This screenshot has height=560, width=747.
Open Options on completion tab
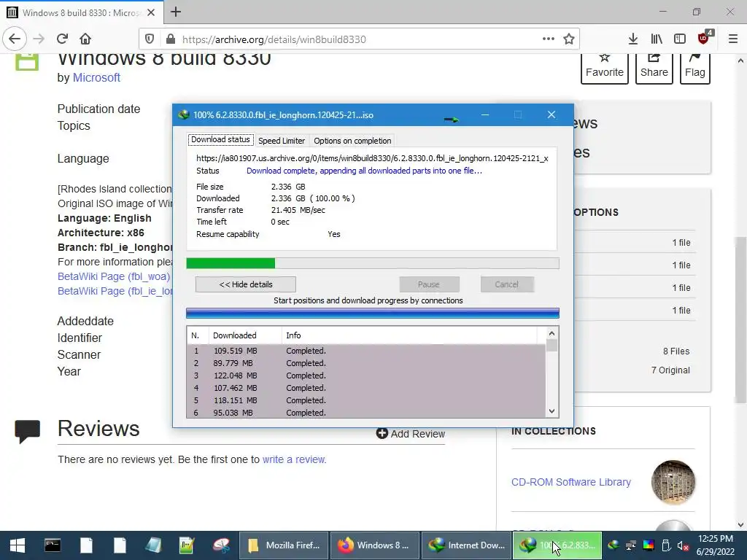(352, 141)
